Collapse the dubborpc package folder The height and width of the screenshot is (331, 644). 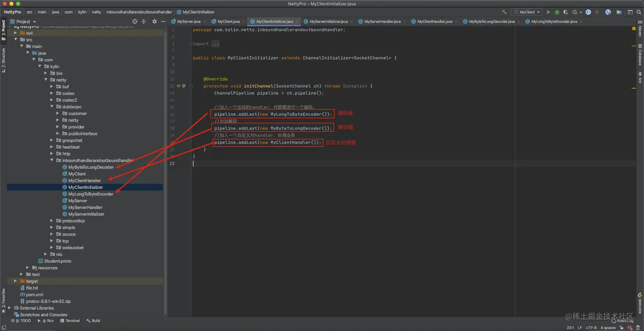52,107
